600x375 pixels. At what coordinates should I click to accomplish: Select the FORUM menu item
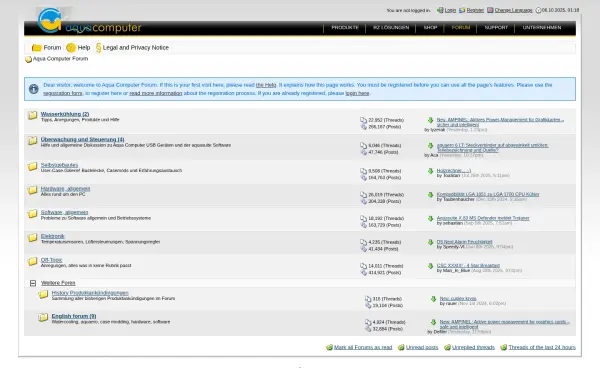pos(461,28)
